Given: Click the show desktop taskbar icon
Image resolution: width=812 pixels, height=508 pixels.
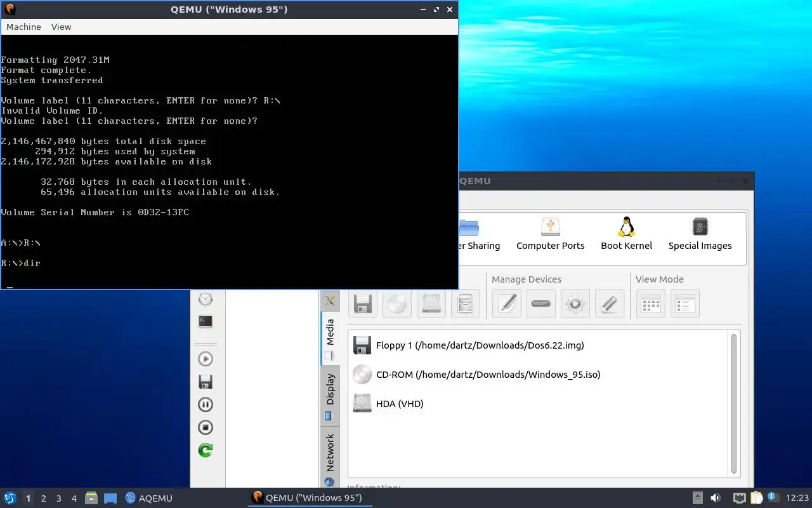Looking at the screenshot, I should tap(110, 498).
